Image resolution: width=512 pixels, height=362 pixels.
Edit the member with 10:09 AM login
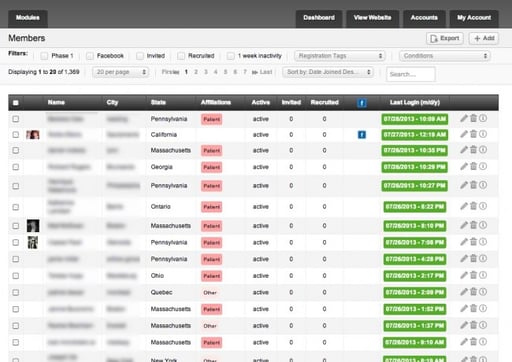(464, 118)
